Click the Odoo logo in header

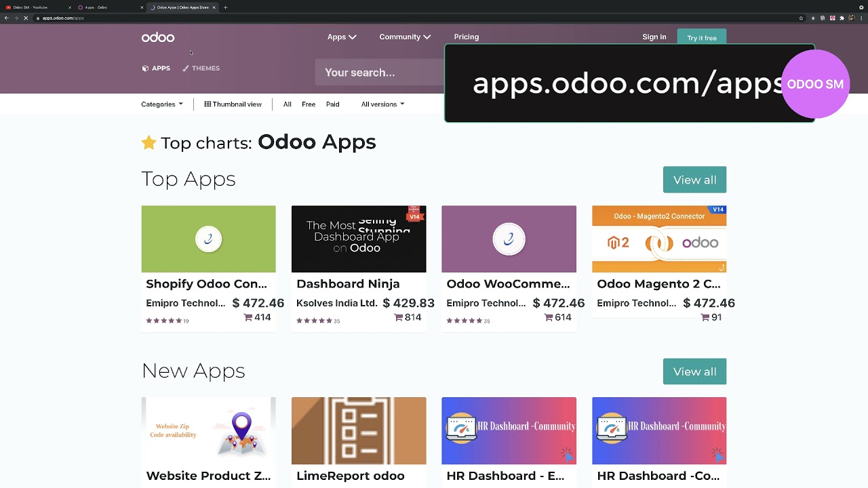[158, 37]
